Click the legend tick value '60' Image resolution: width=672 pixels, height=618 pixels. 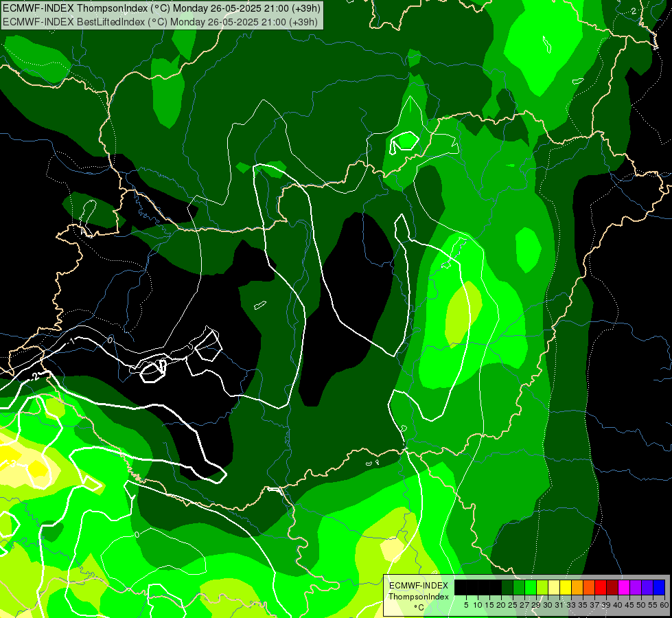664,605
